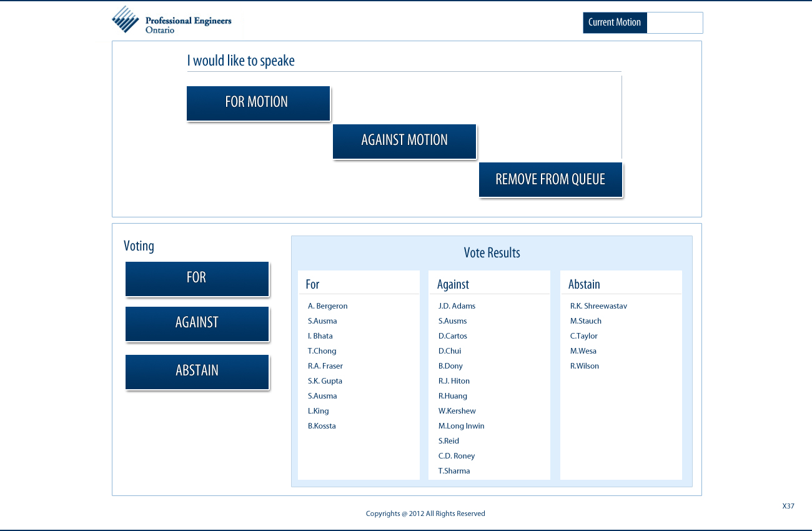Choose ABSTAIN in the Voting panel
The height and width of the screenshot is (531, 812).
pyautogui.click(x=197, y=372)
